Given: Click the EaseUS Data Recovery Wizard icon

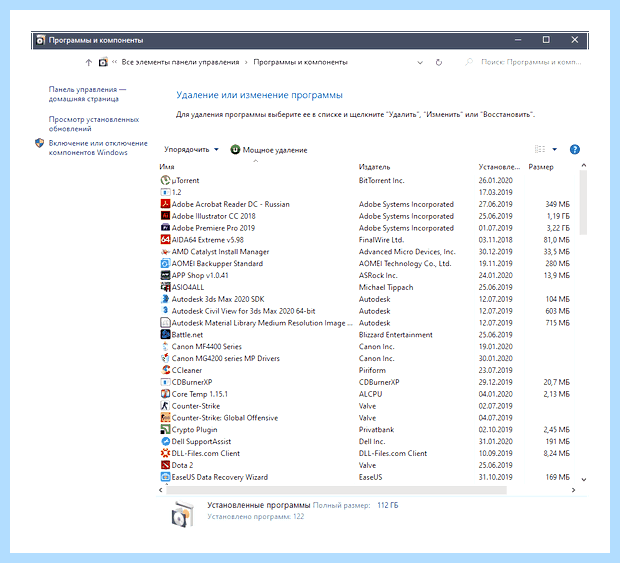Looking at the screenshot, I should coord(165,477).
